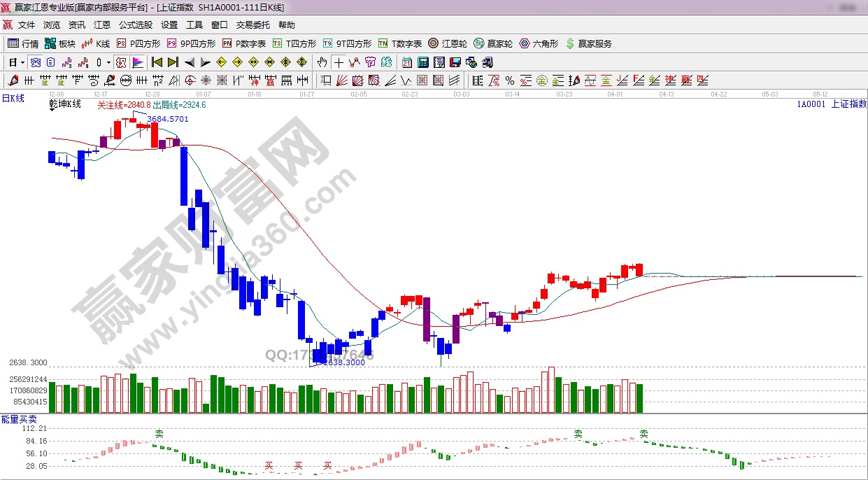This screenshot has height=480, width=868.
Task: Open the 交易委托 menu
Action: click(x=252, y=25)
